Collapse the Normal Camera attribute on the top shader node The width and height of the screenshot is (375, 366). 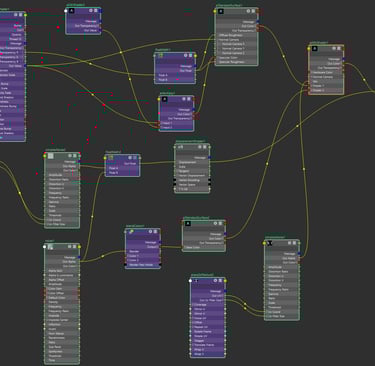(x=218, y=40)
